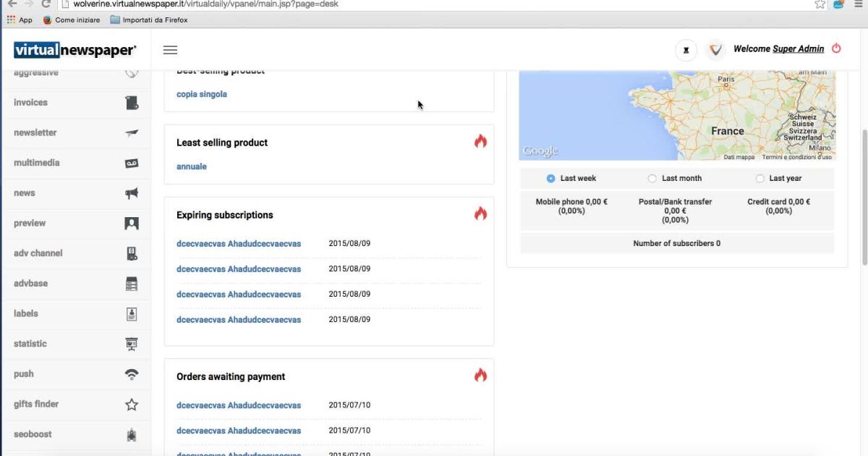Image resolution: width=868 pixels, height=456 pixels.
Task: Click the multimedia cassette icon
Action: [131, 164]
